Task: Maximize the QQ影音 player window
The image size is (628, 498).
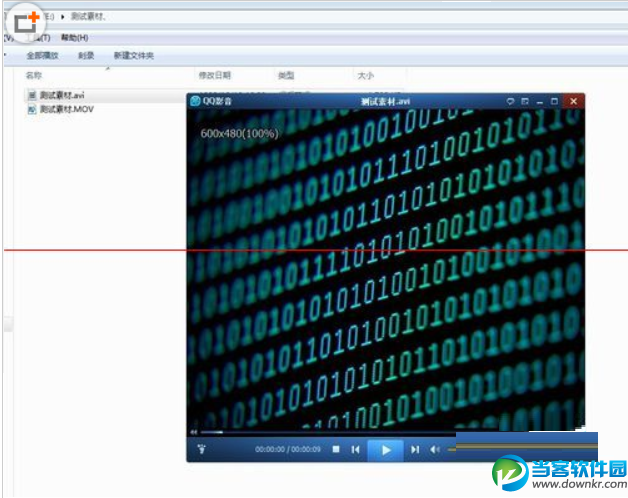Action: (x=554, y=101)
